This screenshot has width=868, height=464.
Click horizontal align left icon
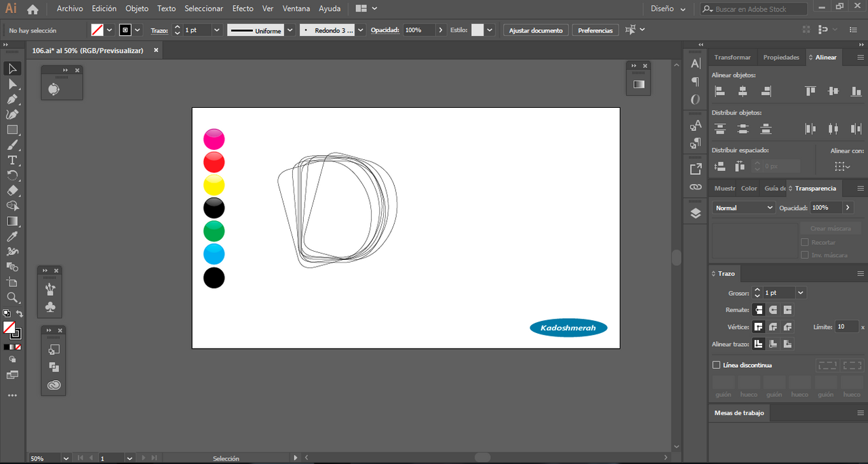pyautogui.click(x=720, y=91)
